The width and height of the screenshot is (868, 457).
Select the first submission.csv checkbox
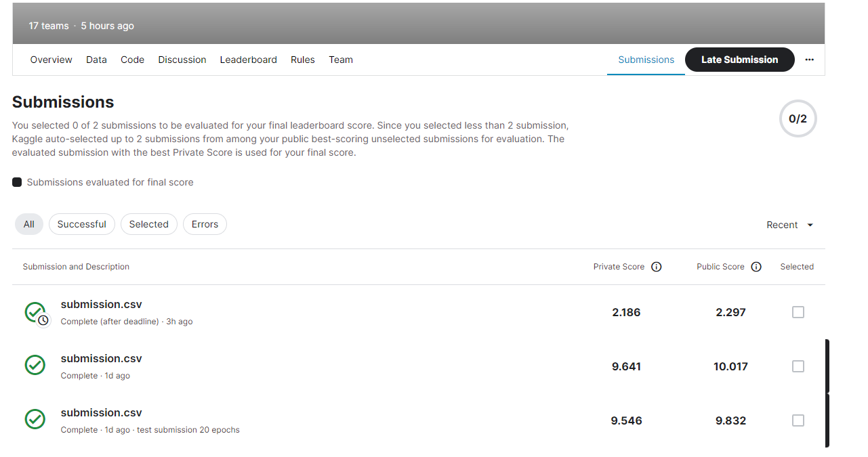[798, 312]
